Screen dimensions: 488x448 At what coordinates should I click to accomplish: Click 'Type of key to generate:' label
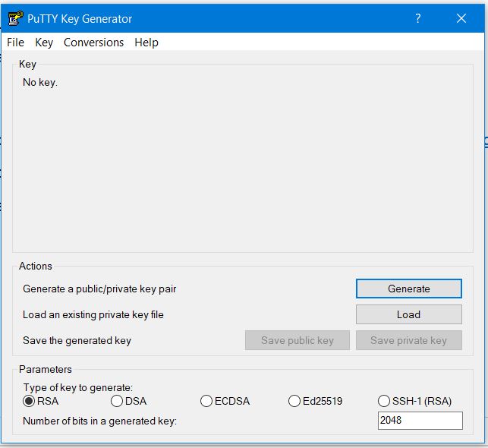pyautogui.click(x=78, y=387)
